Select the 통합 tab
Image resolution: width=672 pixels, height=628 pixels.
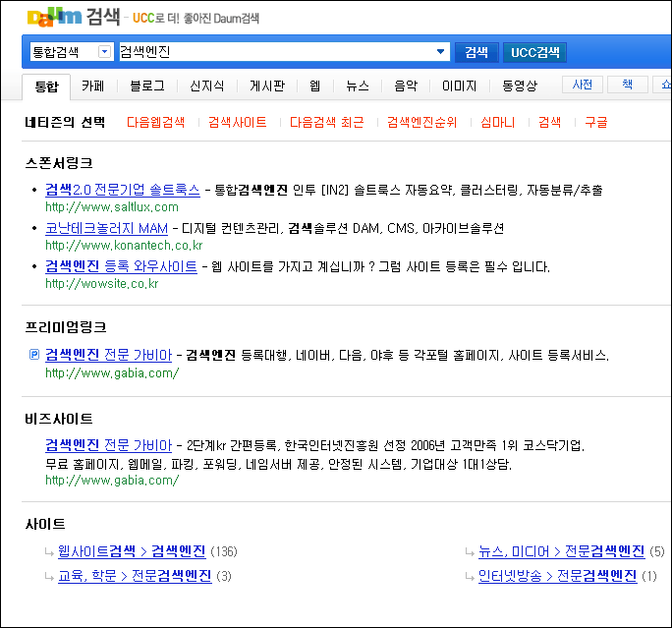pos(46,86)
